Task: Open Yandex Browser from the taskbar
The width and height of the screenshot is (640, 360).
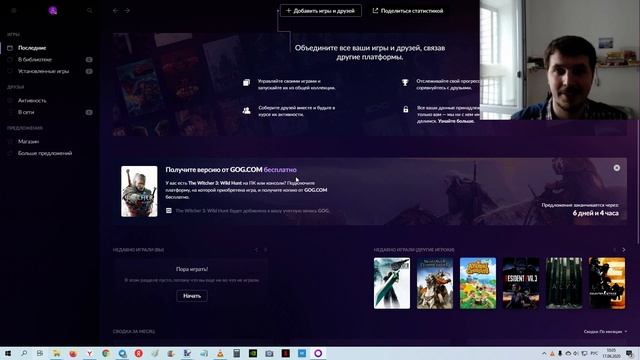Action: pos(89,353)
